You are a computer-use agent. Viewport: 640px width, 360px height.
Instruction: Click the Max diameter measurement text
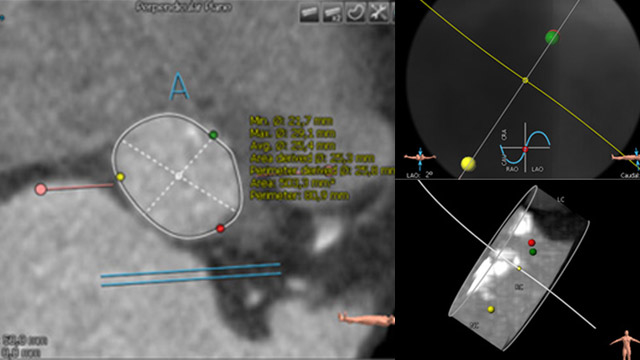(292, 133)
